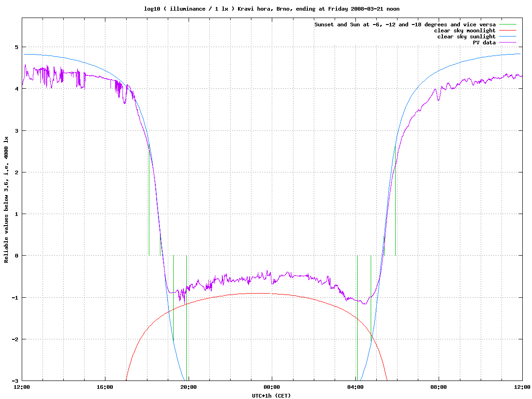
Task: Click the peak of the red moonlight curve
Action: click(260, 293)
